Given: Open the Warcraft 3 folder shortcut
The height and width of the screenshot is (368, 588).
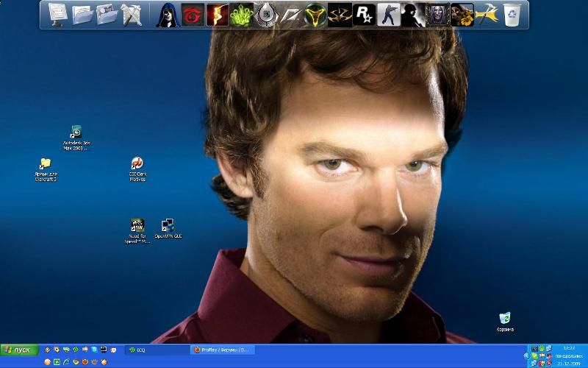Looking at the screenshot, I should (x=45, y=164).
